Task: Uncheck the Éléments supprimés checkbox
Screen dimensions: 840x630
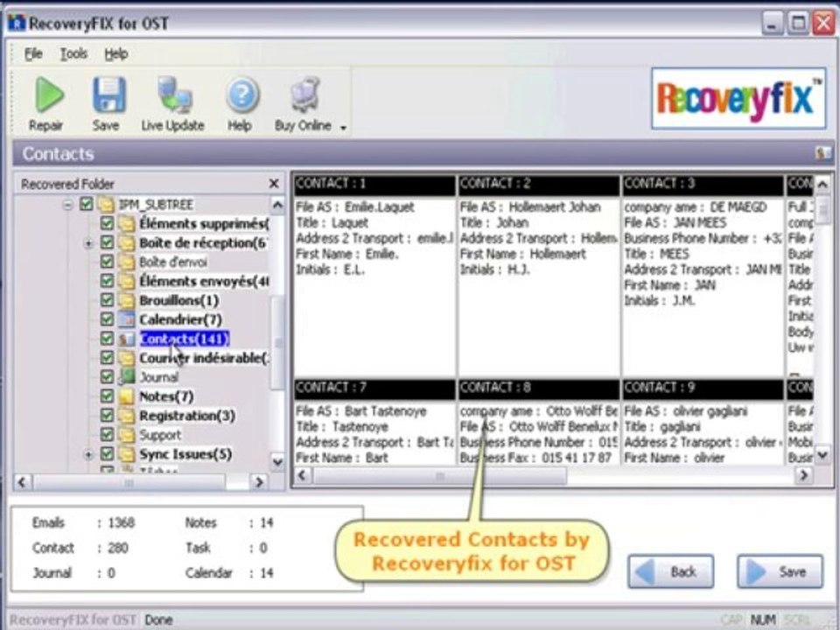Action: (107, 223)
